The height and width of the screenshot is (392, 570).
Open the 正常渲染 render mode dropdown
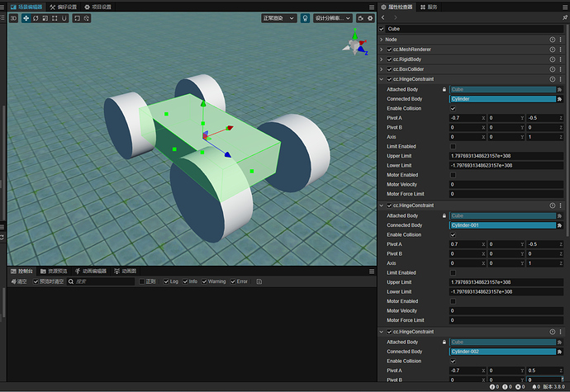click(x=278, y=17)
